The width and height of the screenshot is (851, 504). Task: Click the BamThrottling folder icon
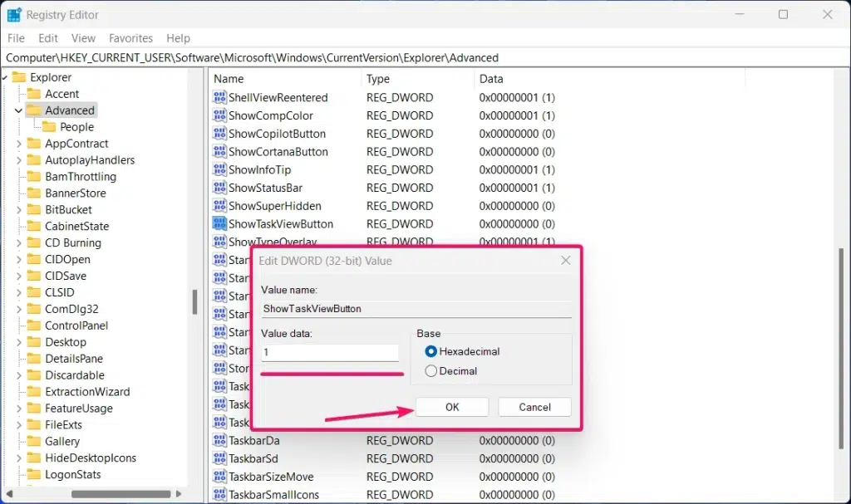(34, 176)
